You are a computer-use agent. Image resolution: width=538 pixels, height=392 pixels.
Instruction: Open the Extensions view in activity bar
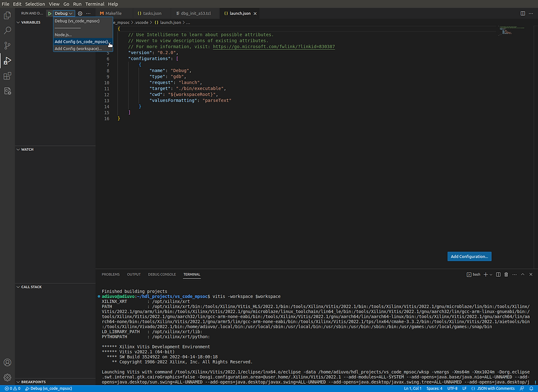click(7, 76)
